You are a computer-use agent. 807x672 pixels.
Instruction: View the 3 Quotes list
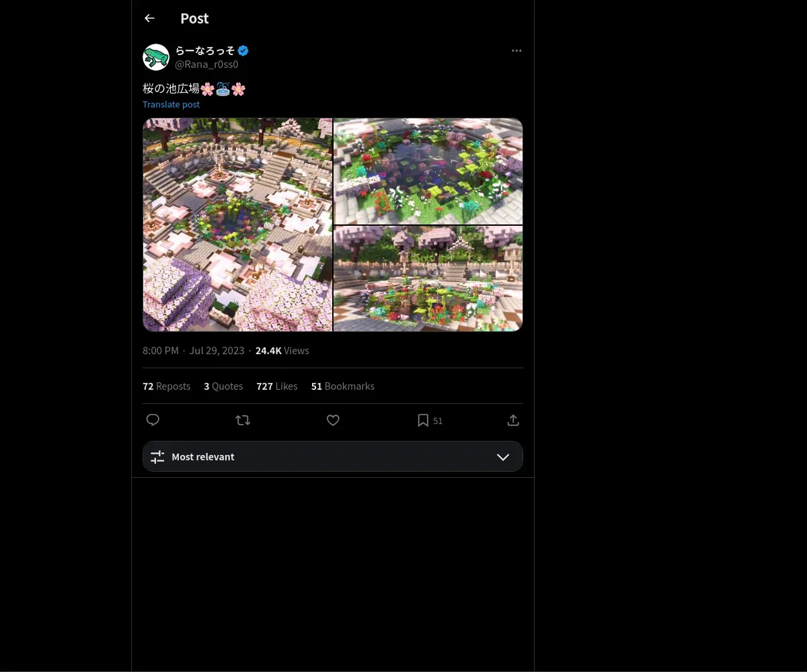tap(223, 386)
